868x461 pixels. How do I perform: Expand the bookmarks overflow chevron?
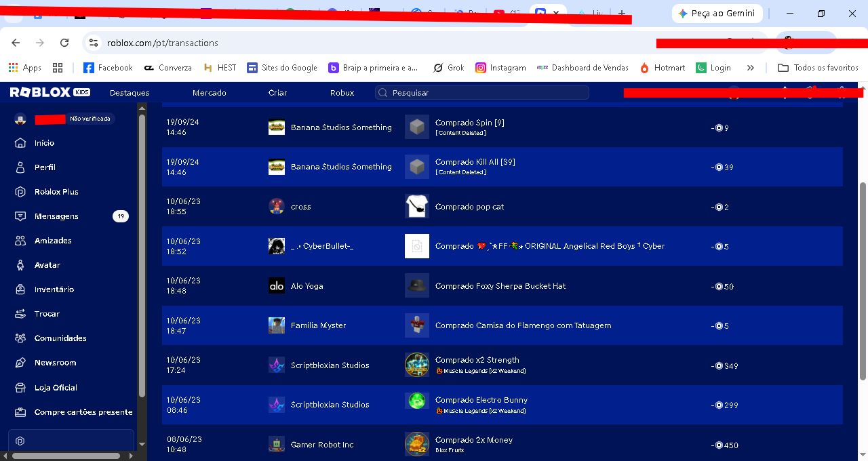click(750, 68)
